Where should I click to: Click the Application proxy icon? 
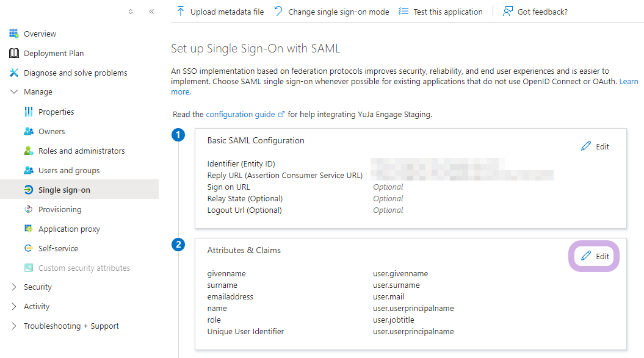pos(28,229)
